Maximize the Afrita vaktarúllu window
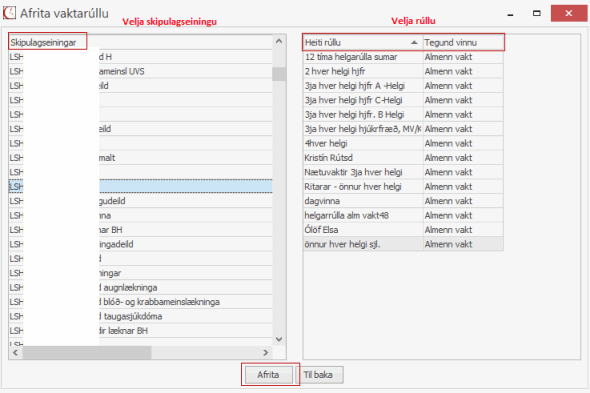590x393 pixels. tap(537, 13)
